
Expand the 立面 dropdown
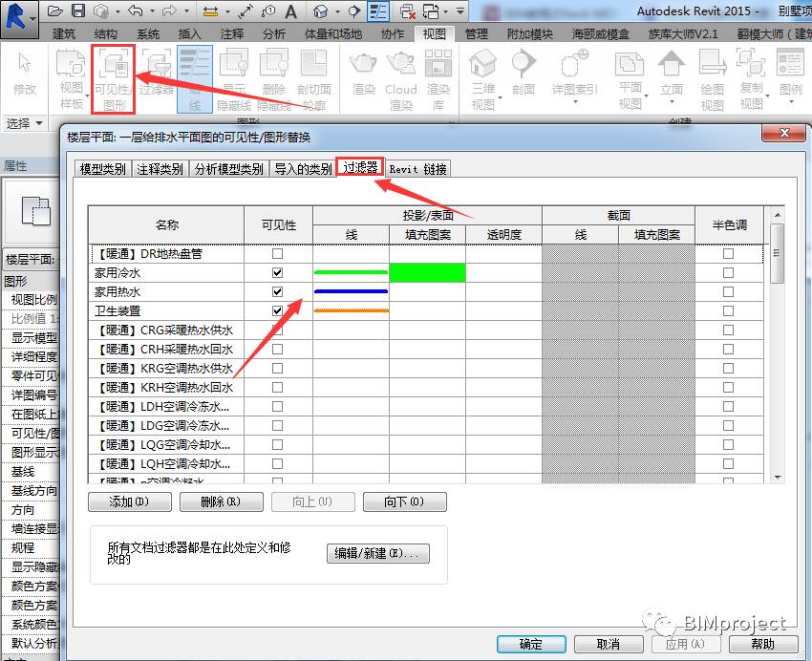(672, 102)
